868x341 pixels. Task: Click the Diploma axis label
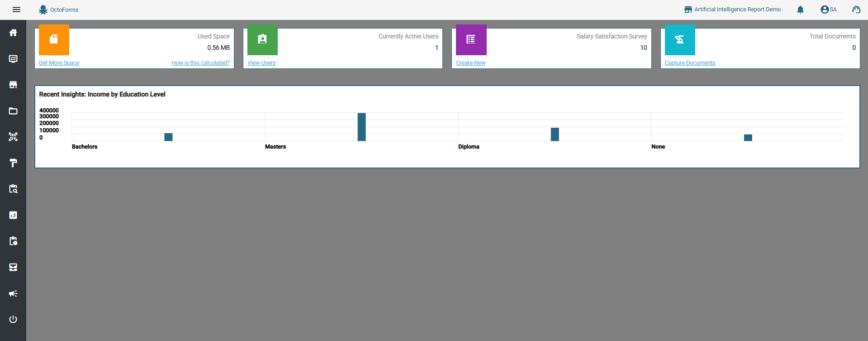[x=469, y=147]
